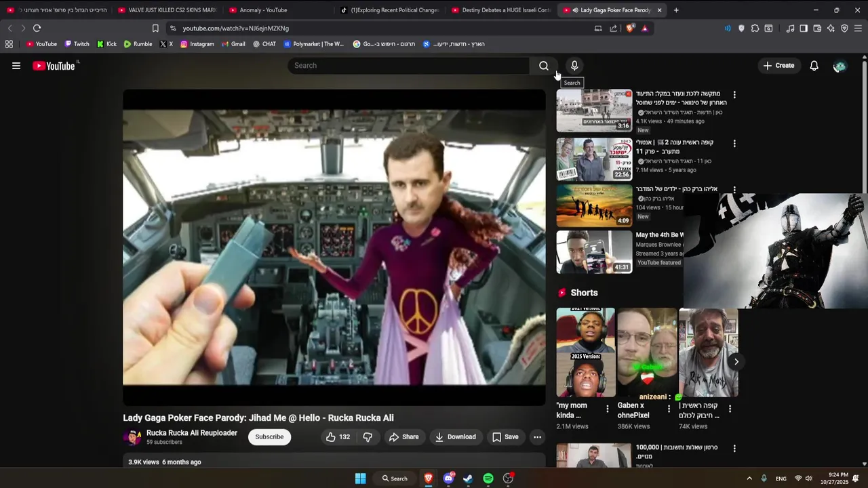Switch to Destiny Debates tab
The height and width of the screenshot is (488, 868).
[500, 10]
